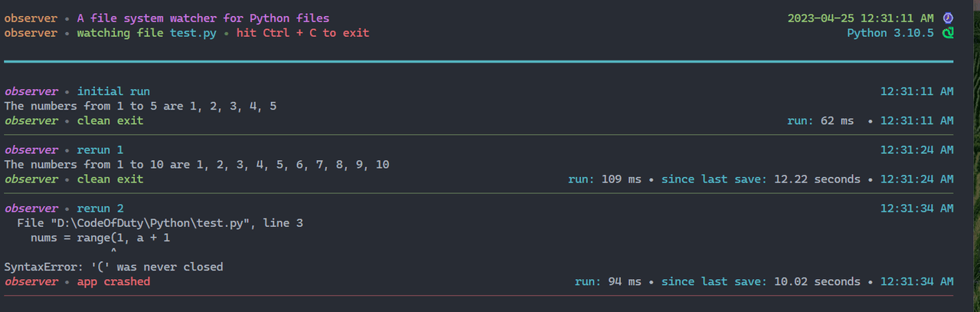Click the Python logo icon beside the version
This screenshot has width=980, height=312.
click(948, 33)
